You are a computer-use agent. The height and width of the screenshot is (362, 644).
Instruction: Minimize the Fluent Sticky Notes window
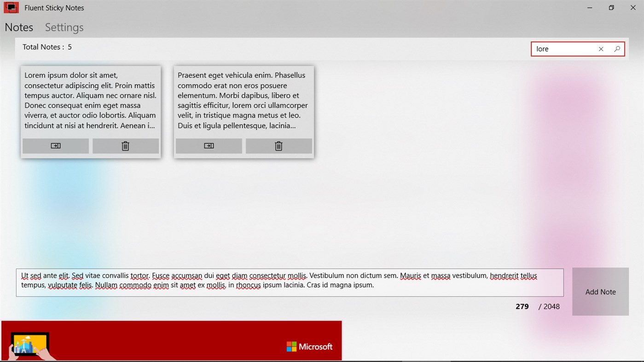tap(590, 8)
